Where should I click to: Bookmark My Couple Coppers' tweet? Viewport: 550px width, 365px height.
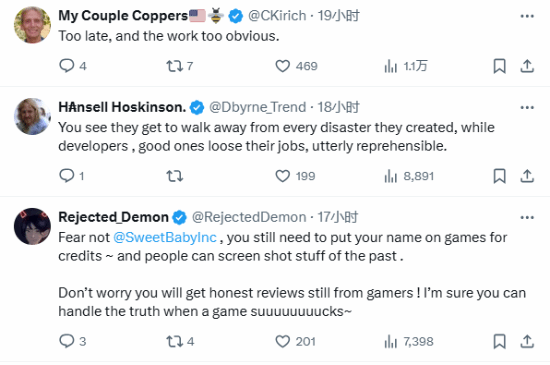click(x=499, y=66)
